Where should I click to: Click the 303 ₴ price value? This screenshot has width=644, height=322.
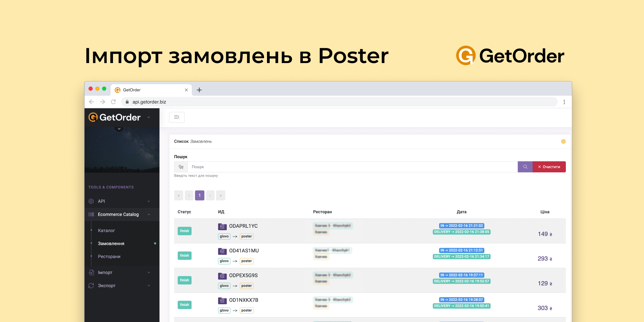[545, 308]
